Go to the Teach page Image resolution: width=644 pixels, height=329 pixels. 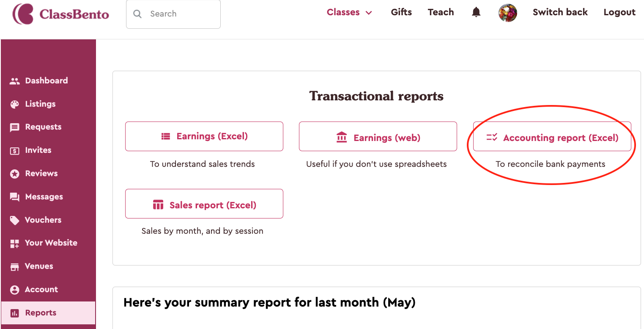tap(441, 12)
